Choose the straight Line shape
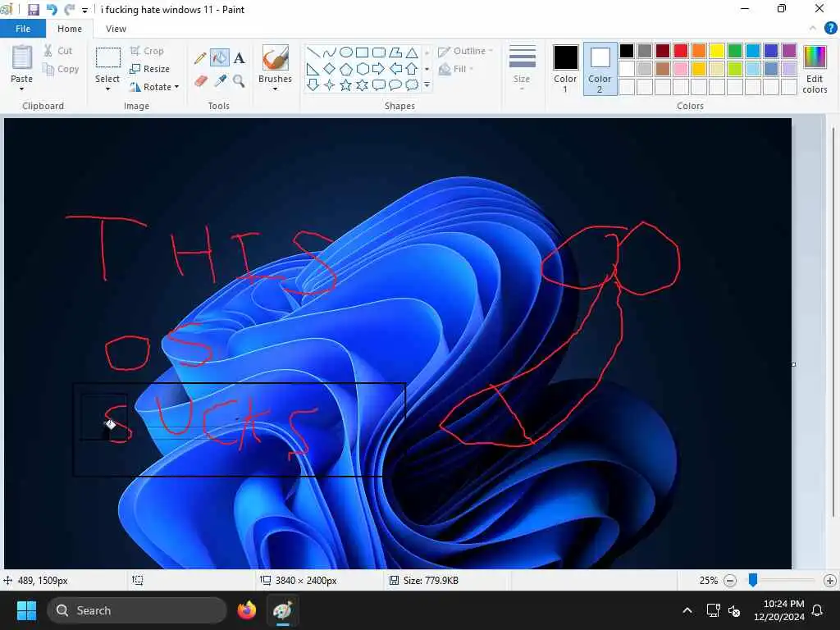This screenshot has height=630, width=840. [x=313, y=52]
